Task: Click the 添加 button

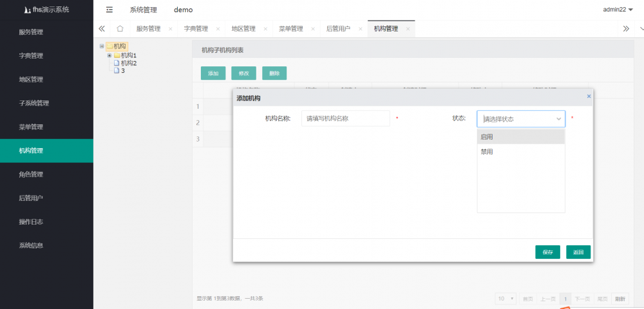Action: [x=213, y=73]
